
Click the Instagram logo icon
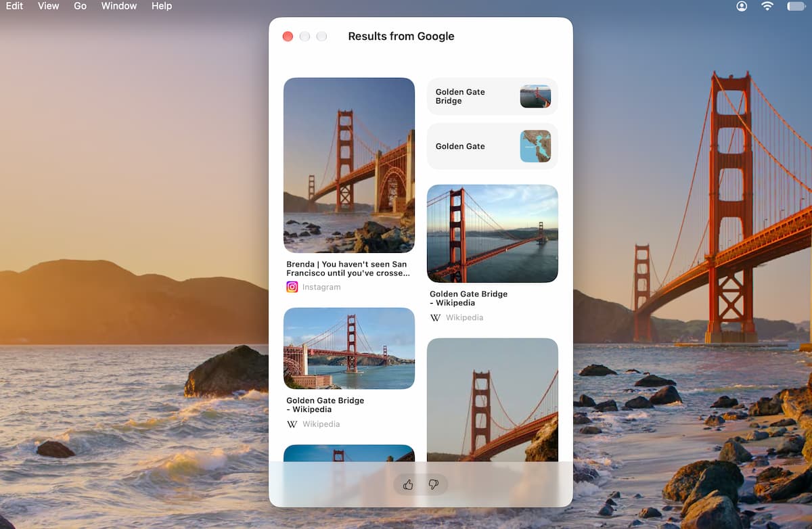(292, 287)
